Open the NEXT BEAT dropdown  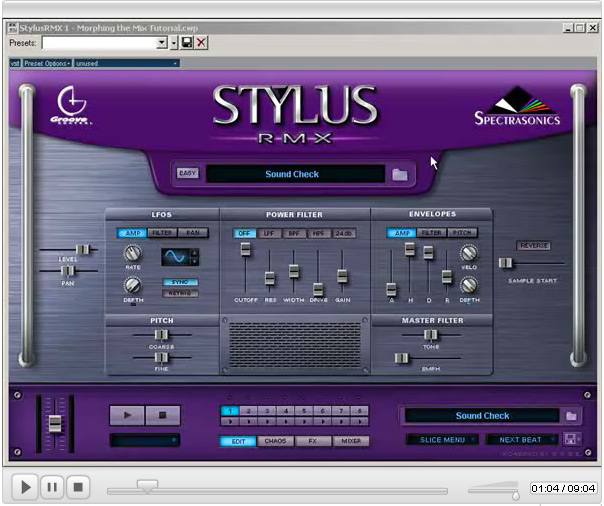click(521, 439)
